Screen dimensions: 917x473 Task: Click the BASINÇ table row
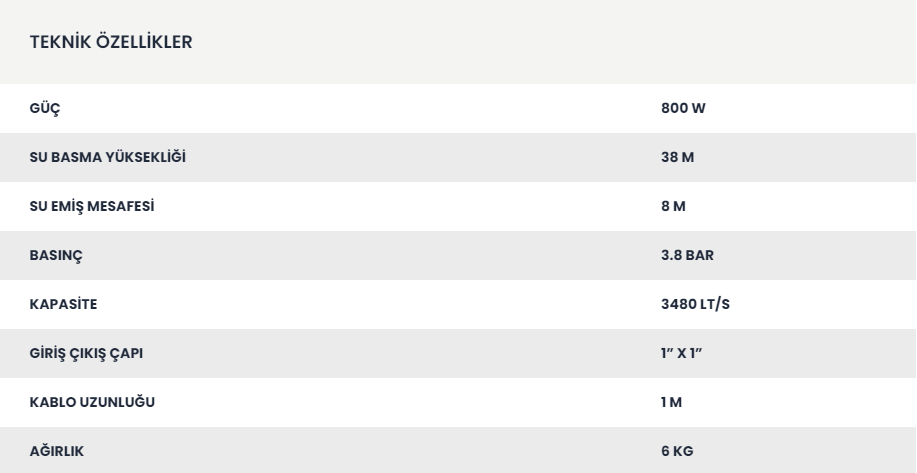point(458,256)
